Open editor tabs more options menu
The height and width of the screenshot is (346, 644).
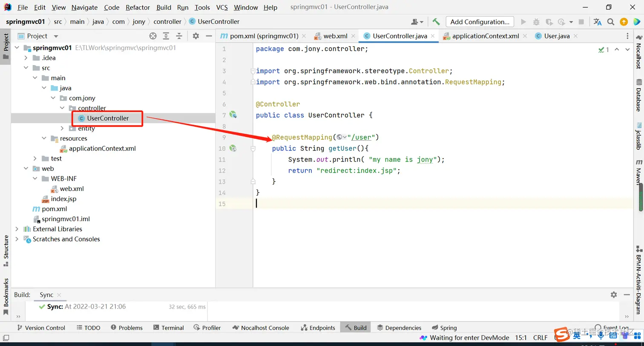pyautogui.click(x=627, y=36)
